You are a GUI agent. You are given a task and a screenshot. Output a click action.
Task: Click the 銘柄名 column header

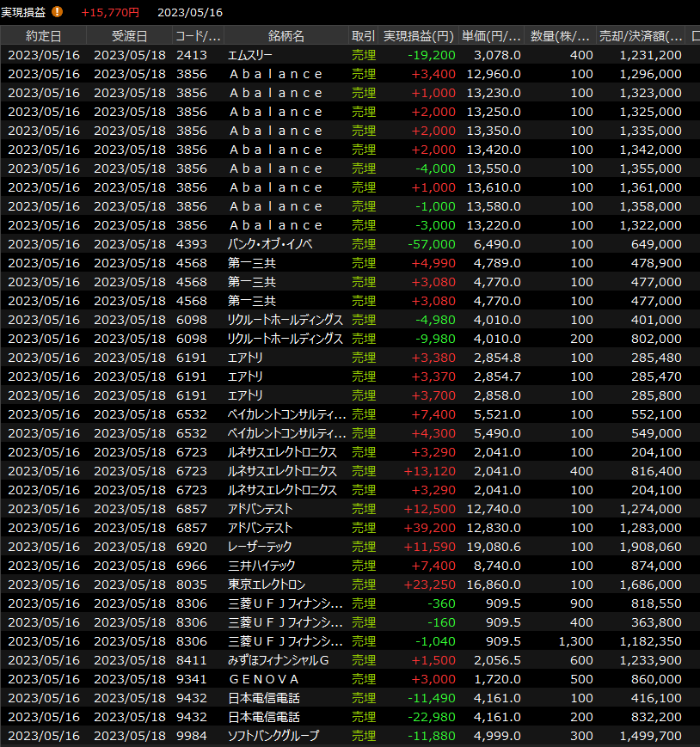286,36
